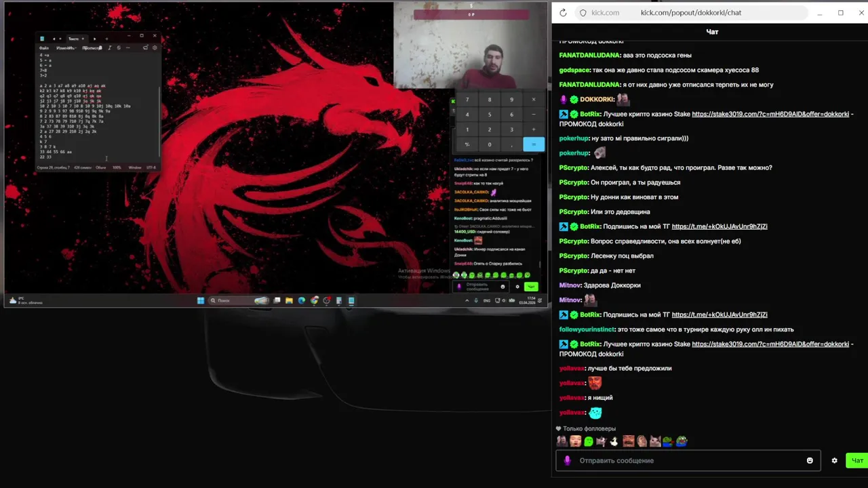Open Start menu on streamed taskbar
Viewport: 868px width, 488px height.
pyautogui.click(x=201, y=301)
